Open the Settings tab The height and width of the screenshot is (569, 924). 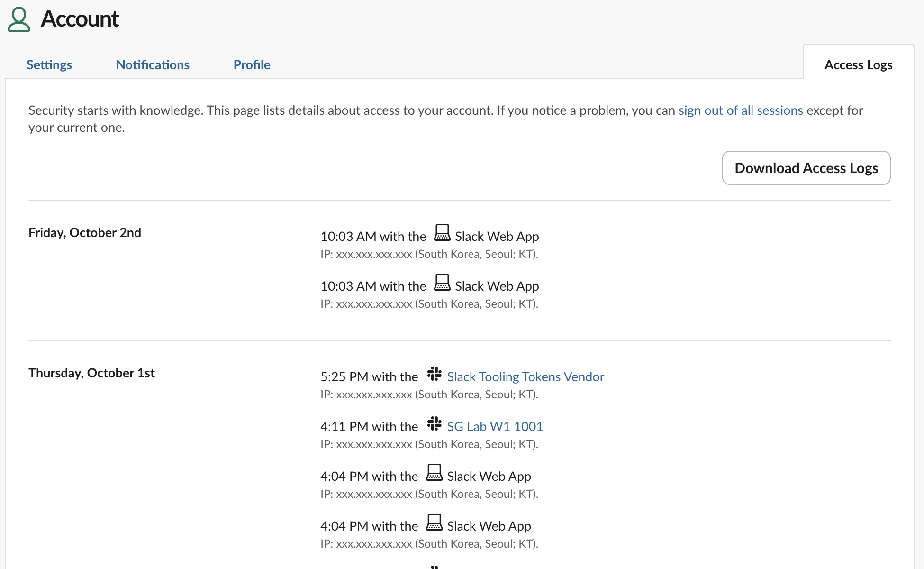pyautogui.click(x=49, y=64)
